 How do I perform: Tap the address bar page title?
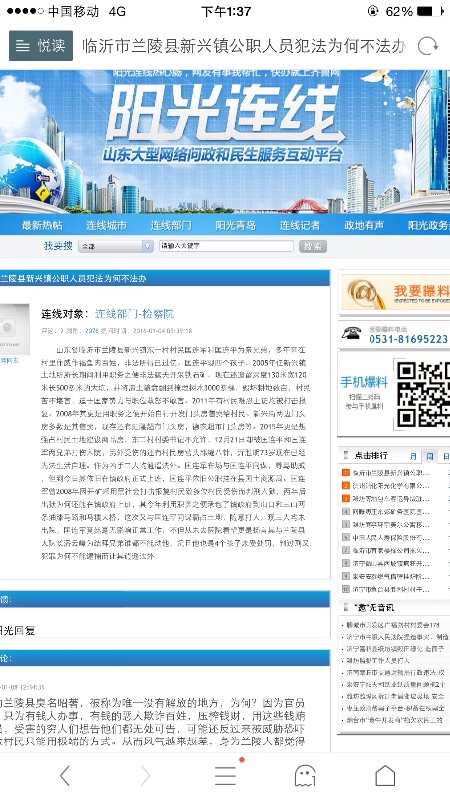[x=244, y=46]
